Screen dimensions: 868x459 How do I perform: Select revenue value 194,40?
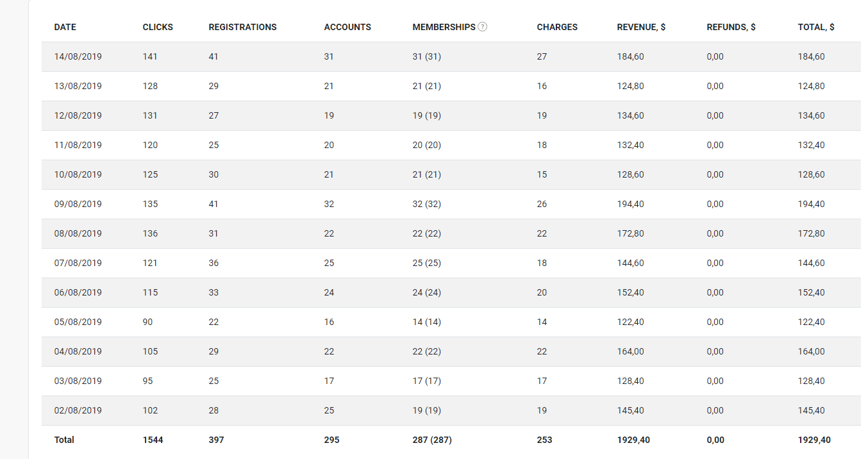tap(630, 204)
